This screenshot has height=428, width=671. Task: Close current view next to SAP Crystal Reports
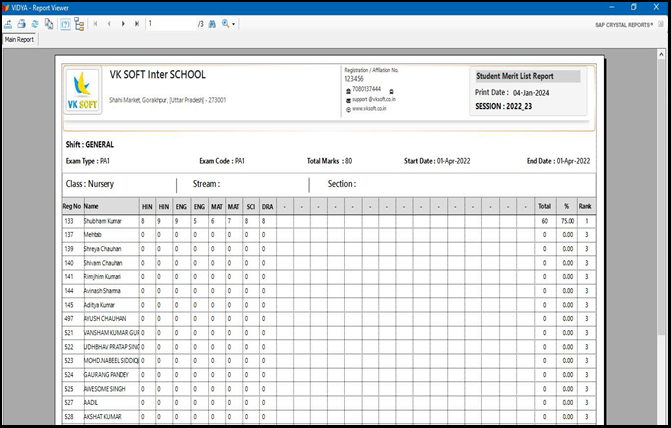[661, 24]
